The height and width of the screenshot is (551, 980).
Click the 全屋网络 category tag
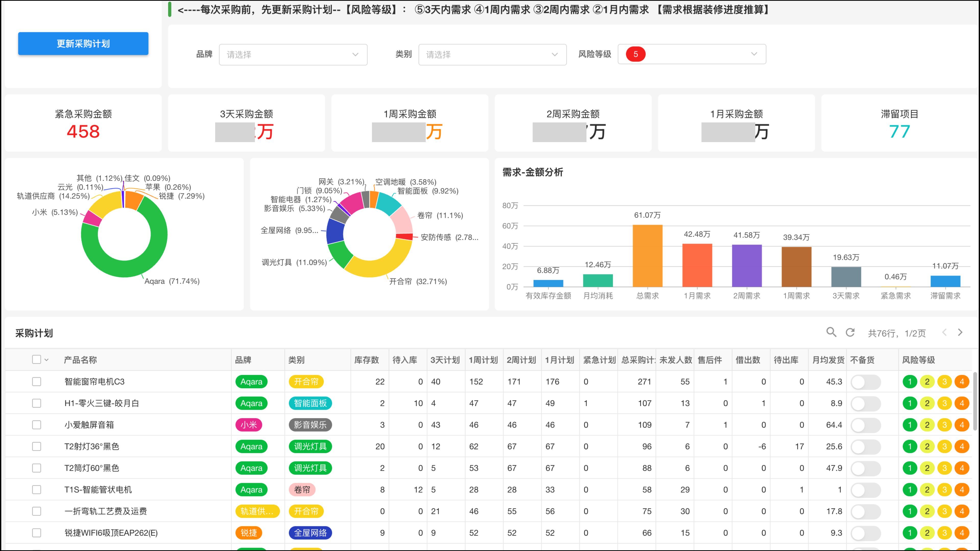(310, 533)
